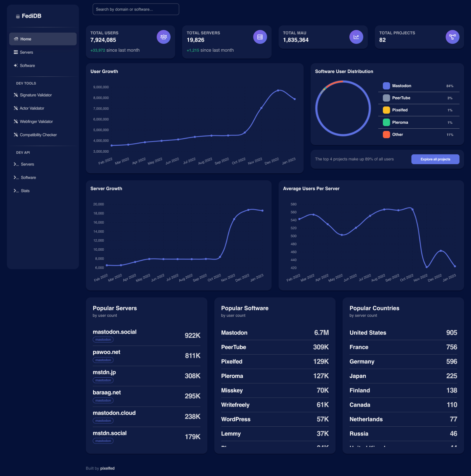Open the Webfinger Validator tool
471x476 pixels.
(x=43, y=121)
